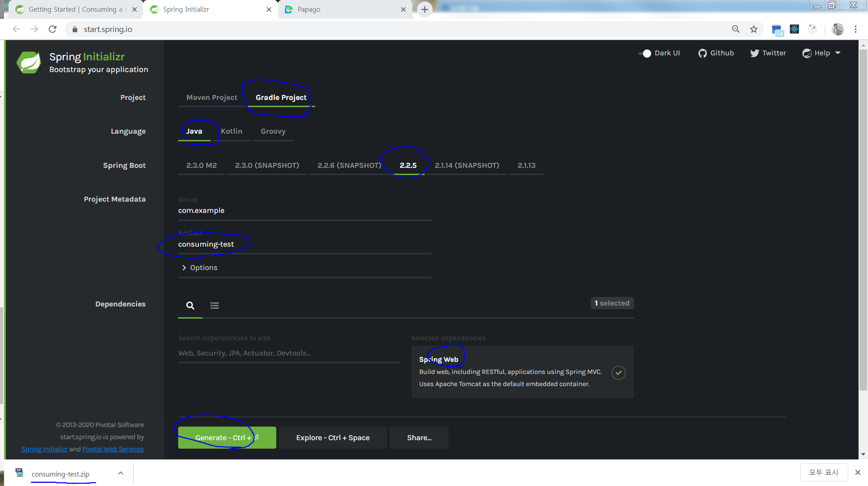Bookmark page with star icon
The image size is (868, 486).
754,29
